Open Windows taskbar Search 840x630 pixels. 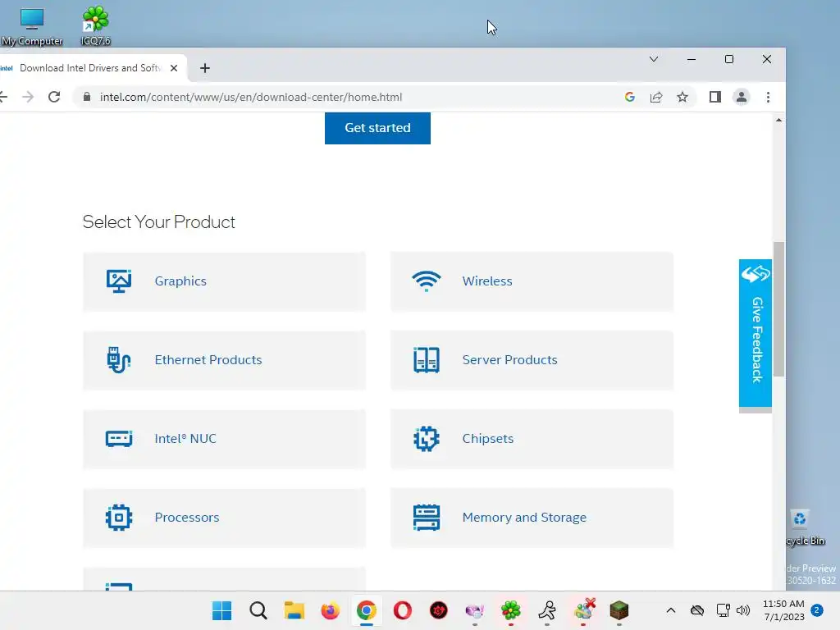pos(258,610)
